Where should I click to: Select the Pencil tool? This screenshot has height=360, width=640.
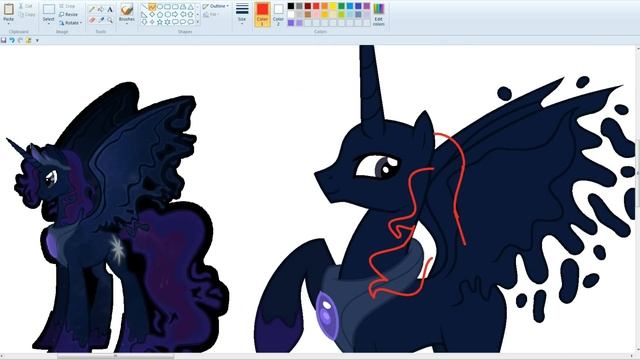pos(92,9)
